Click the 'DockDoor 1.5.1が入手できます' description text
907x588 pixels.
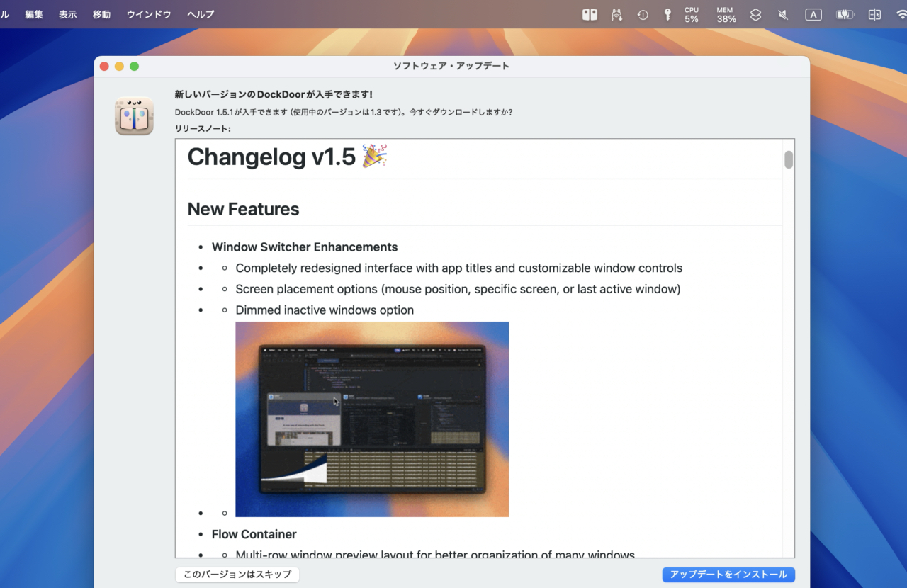coord(344,112)
